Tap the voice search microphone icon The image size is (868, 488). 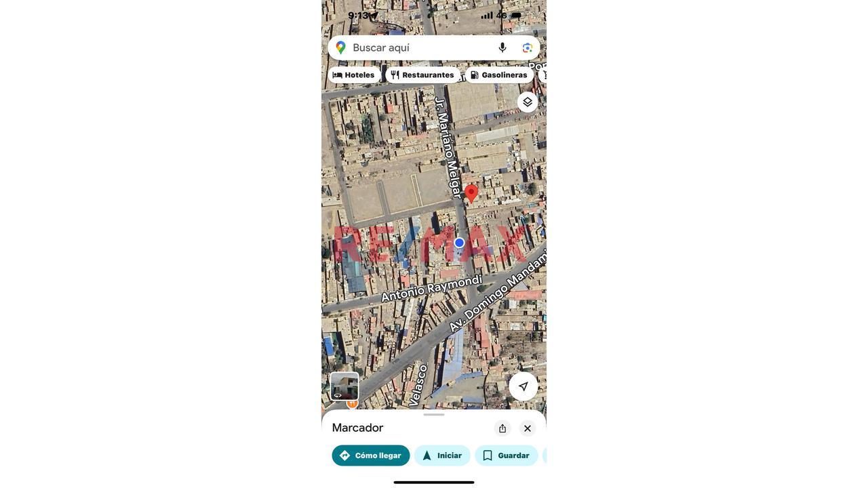[502, 47]
